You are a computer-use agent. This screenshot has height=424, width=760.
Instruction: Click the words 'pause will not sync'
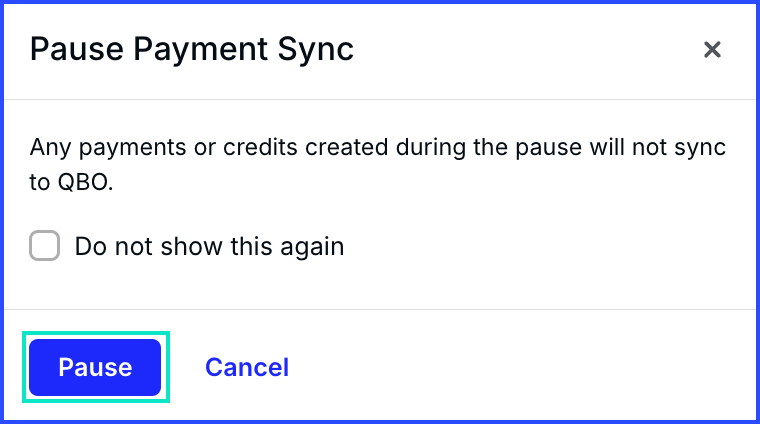(x=620, y=147)
